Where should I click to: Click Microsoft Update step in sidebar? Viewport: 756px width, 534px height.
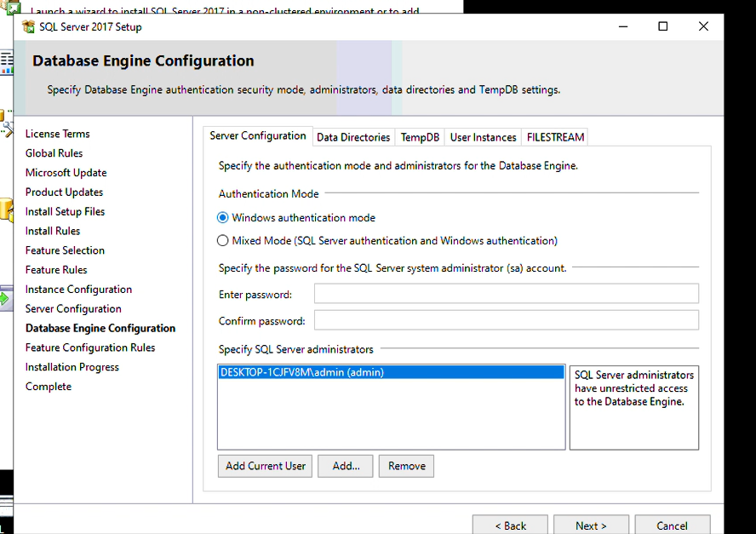coord(66,173)
